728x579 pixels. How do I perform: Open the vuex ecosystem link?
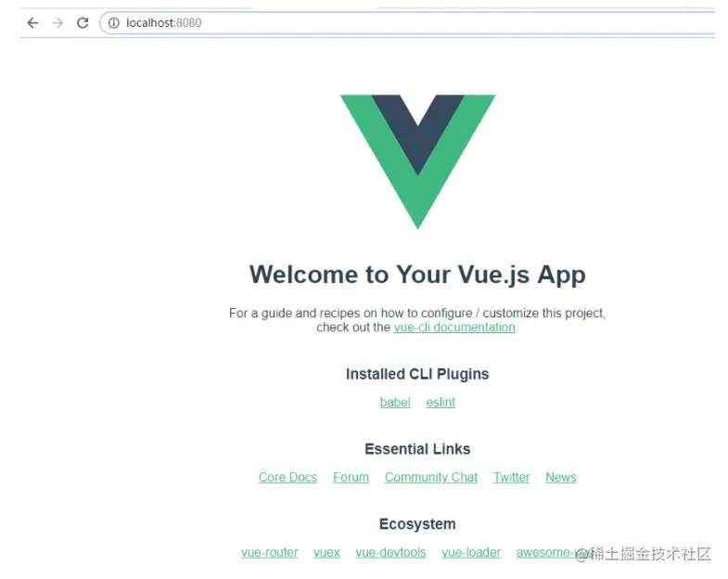coord(326,552)
